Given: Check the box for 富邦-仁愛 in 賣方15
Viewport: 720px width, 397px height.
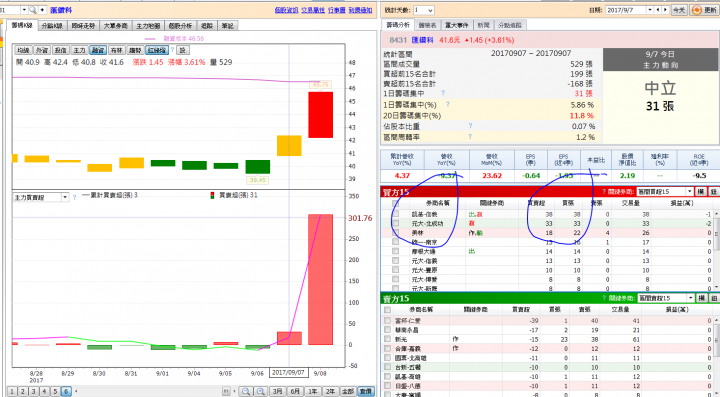Looking at the screenshot, I should 388,320.
